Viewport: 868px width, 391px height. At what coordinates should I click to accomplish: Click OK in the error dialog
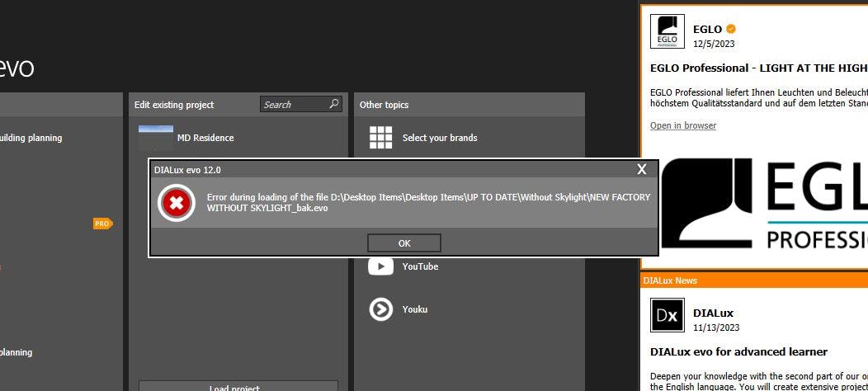(x=404, y=243)
